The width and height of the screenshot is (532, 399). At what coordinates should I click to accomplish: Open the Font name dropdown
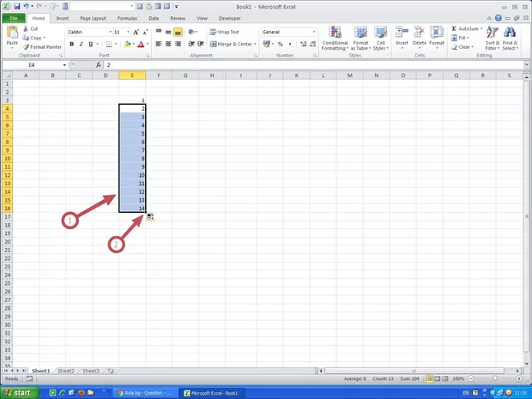[110, 32]
